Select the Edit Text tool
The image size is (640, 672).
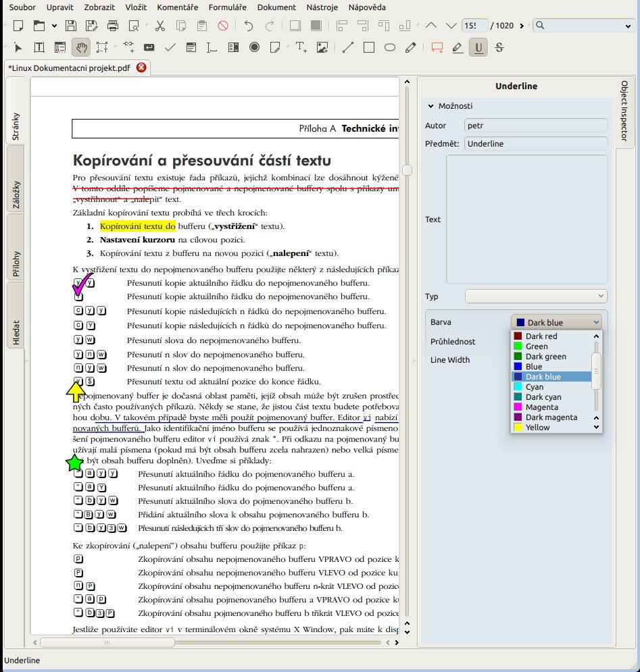click(x=39, y=47)
